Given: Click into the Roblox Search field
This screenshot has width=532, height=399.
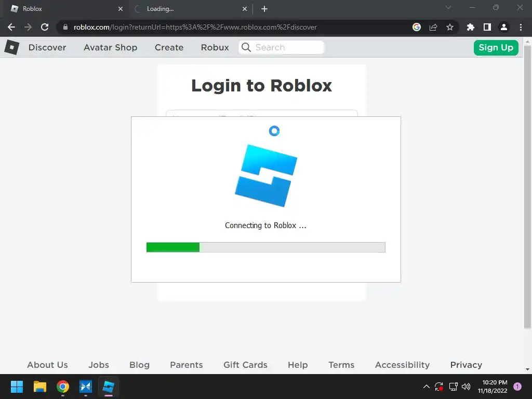Looking at the screenshot, I should point(282,47).
